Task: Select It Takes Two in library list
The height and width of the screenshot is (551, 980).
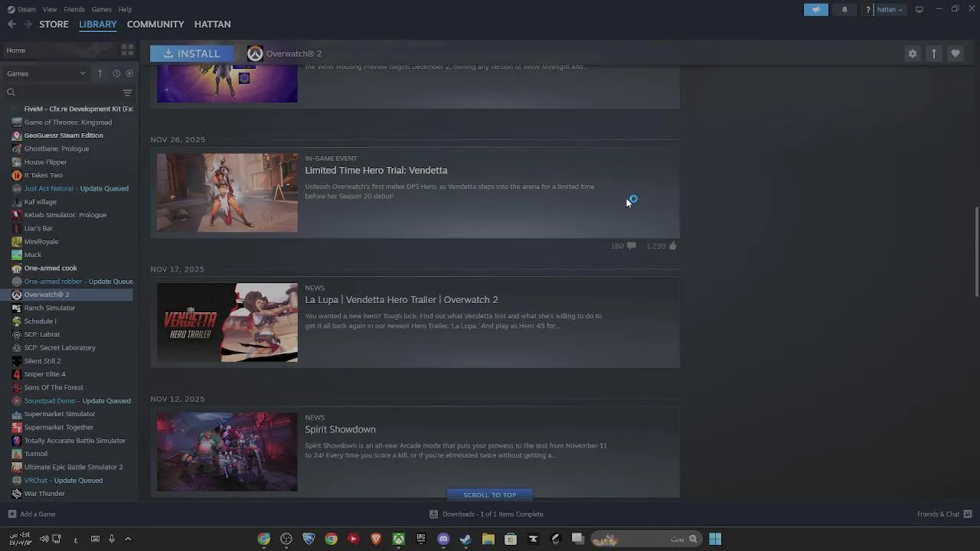Action: (x=43, y=175)
